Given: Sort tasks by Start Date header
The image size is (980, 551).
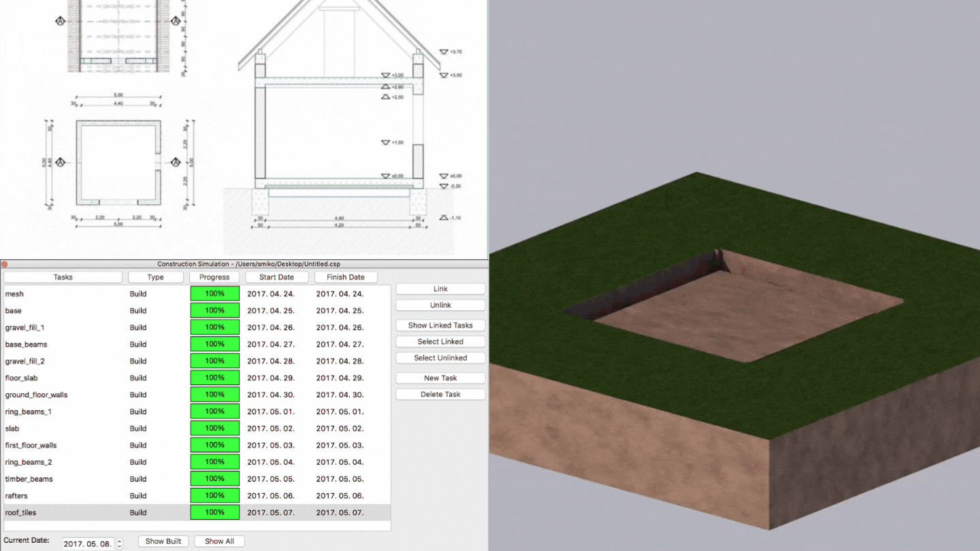Looking at the screenshot, I should (x=276, y=277).
